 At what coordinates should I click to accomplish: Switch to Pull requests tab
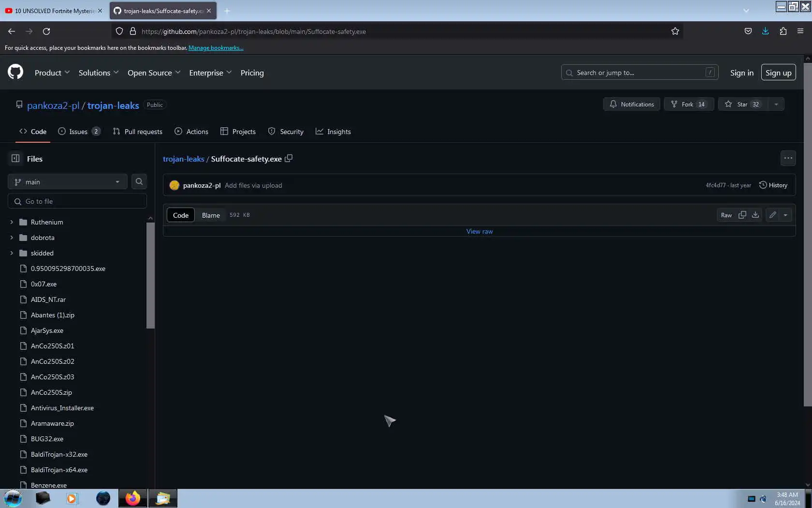tap(138, 132)
